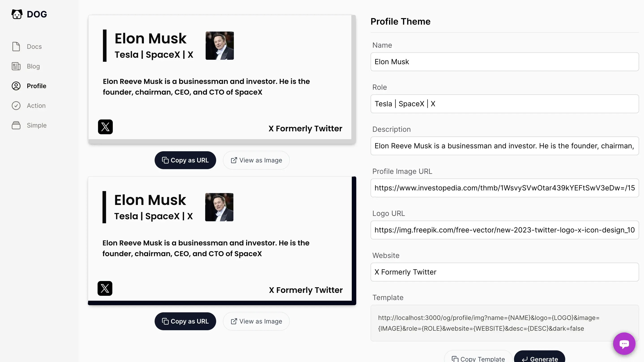Image resolution: width=644 pixels, height=362 pixels.
Task: Open the Docs page icon
Action: (16, 47)
